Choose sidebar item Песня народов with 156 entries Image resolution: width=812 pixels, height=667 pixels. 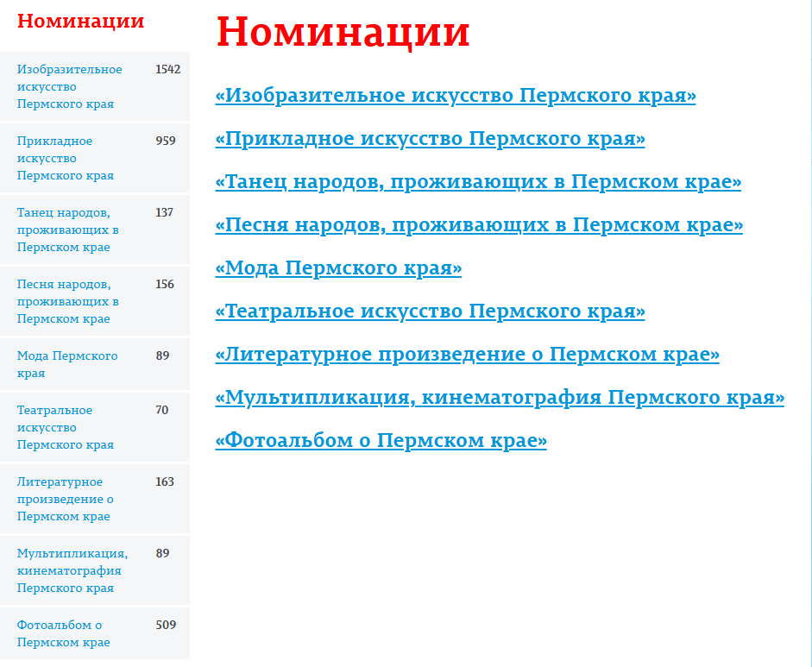click(67, 301)
